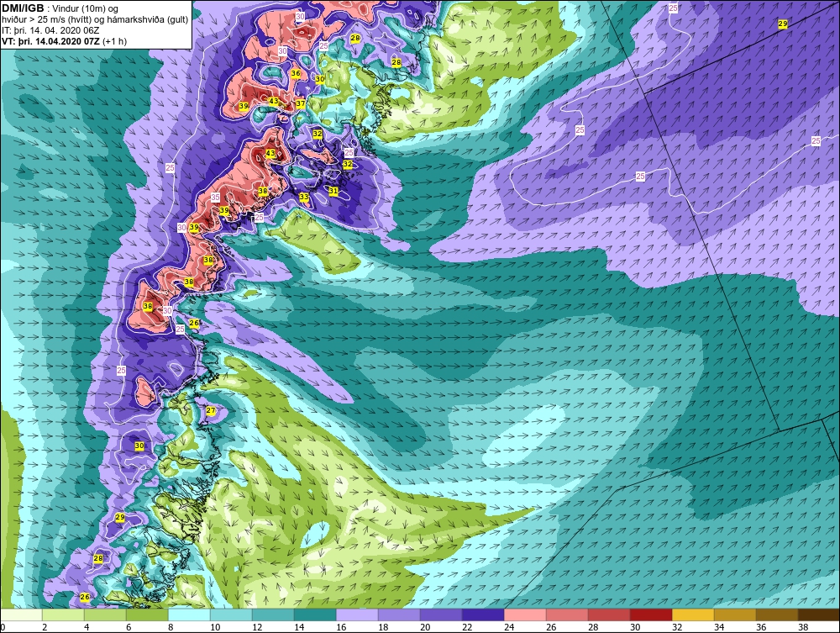Pick the 30–32 dark red legend swatch
The image size is (840, 633).
click(x=652, y=615)
